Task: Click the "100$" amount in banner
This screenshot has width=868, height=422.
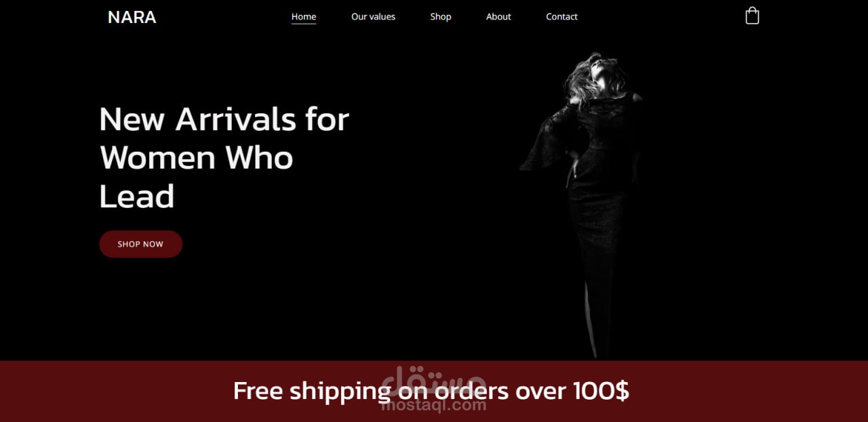Action: coord(601,391)
